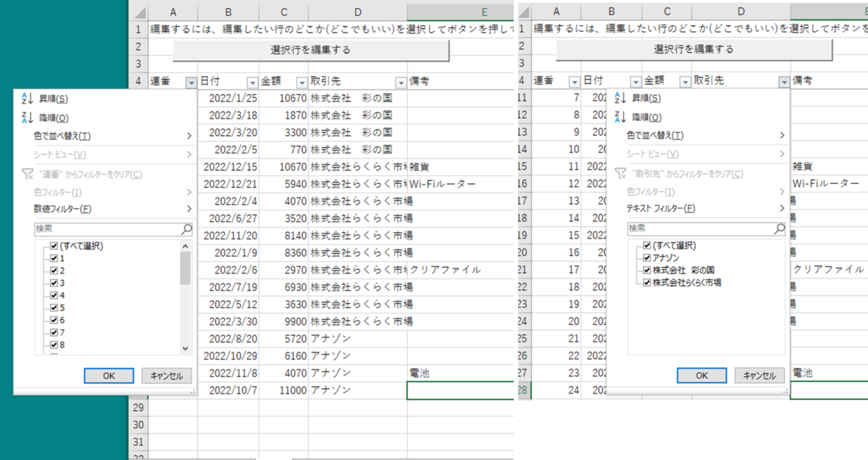
Task: Uncheck value 3 in left filter list
Action: [x=54, y=283]
